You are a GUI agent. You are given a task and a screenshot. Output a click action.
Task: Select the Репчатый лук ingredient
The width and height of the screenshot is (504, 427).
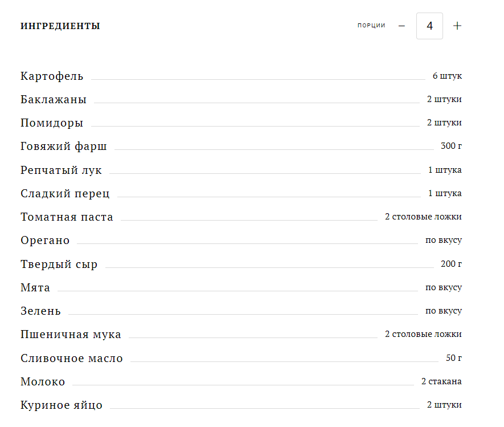[61, 170]
